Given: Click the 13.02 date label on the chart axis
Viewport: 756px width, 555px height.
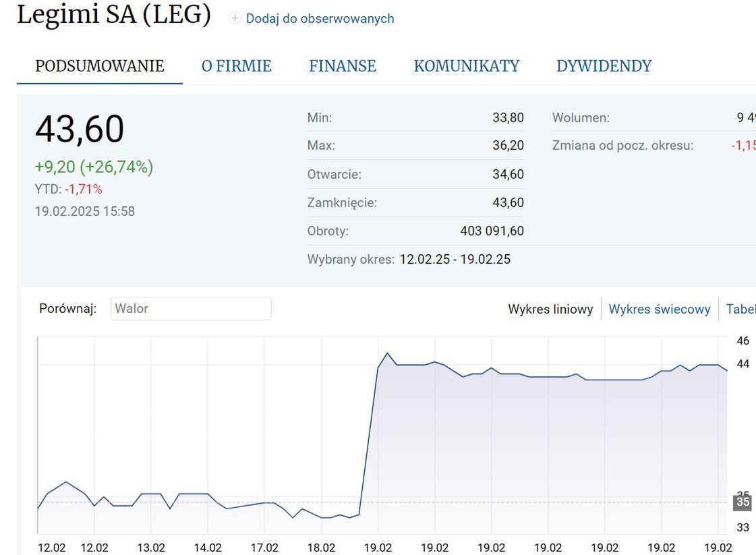Looking at the screenshot, I should point(151,548).
